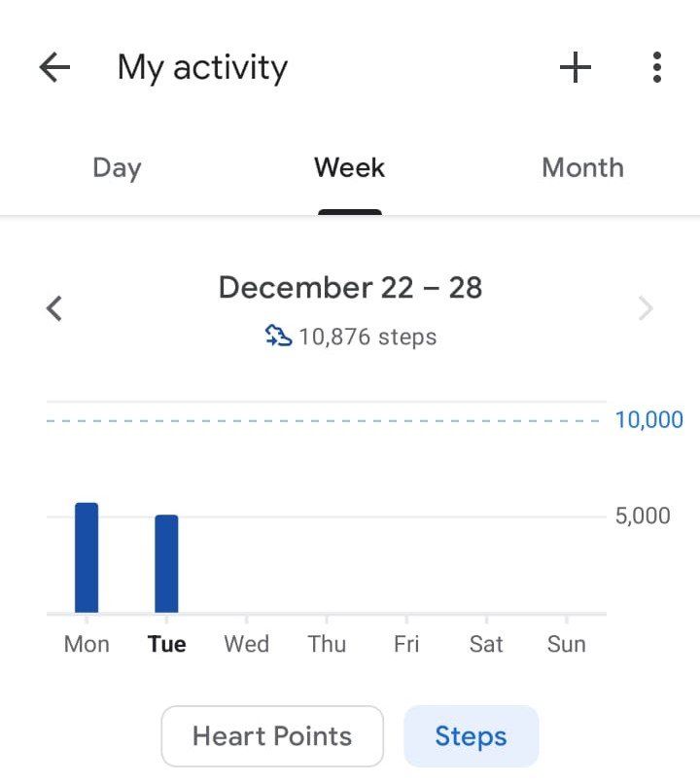700x783 pixels.
Task: Toggle the Steps chip
Action: coord(471,736)
